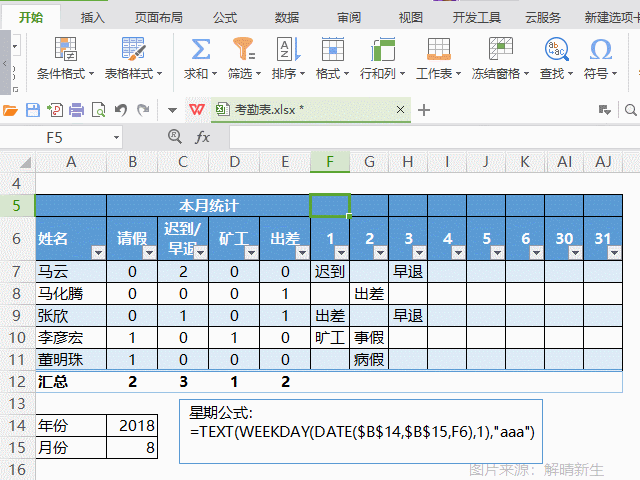Click the 行和列 rows and columns icon

tap(383, 49)
